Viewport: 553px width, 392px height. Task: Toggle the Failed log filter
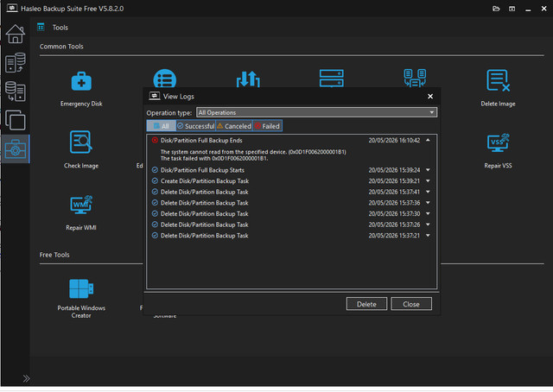point(267,126)
